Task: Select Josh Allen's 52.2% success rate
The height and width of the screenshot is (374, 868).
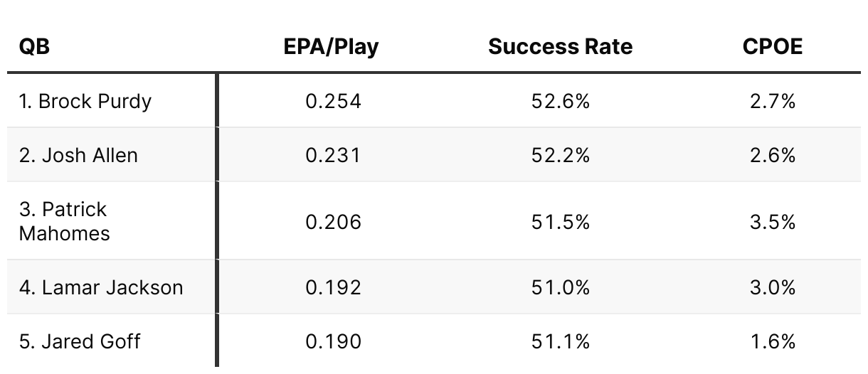Action: coord(560,155)
